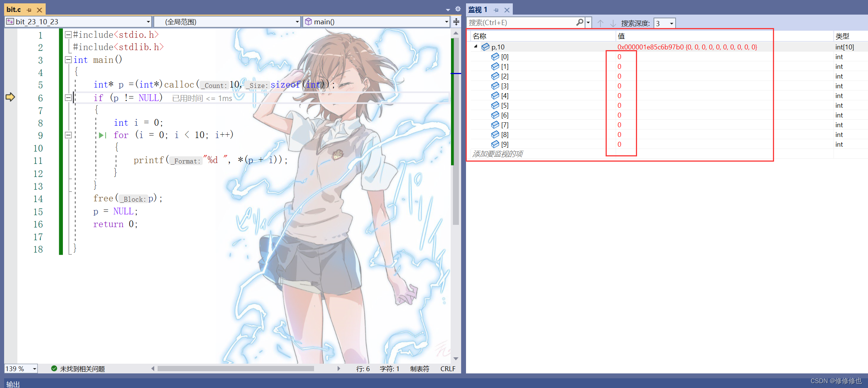This screenshot has width=868, height=388.
Task: Select watch element [0]
Action: click(x=505, y=57)
